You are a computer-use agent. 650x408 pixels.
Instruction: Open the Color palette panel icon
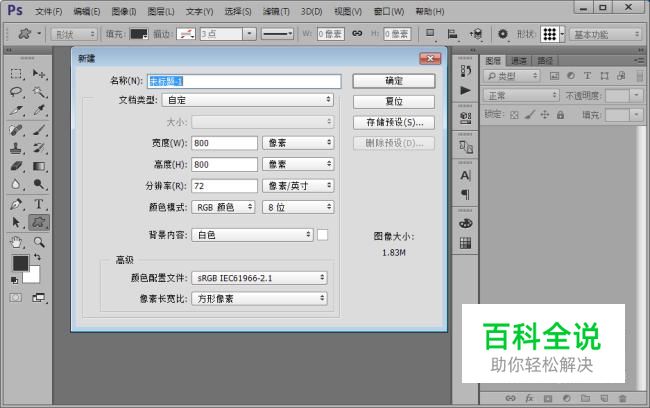[466, 223]
